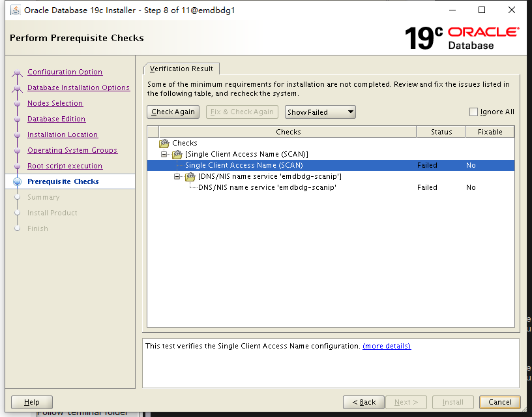532x417 pixels.
Task: Open the (more details) link
Action: [387, 346]
